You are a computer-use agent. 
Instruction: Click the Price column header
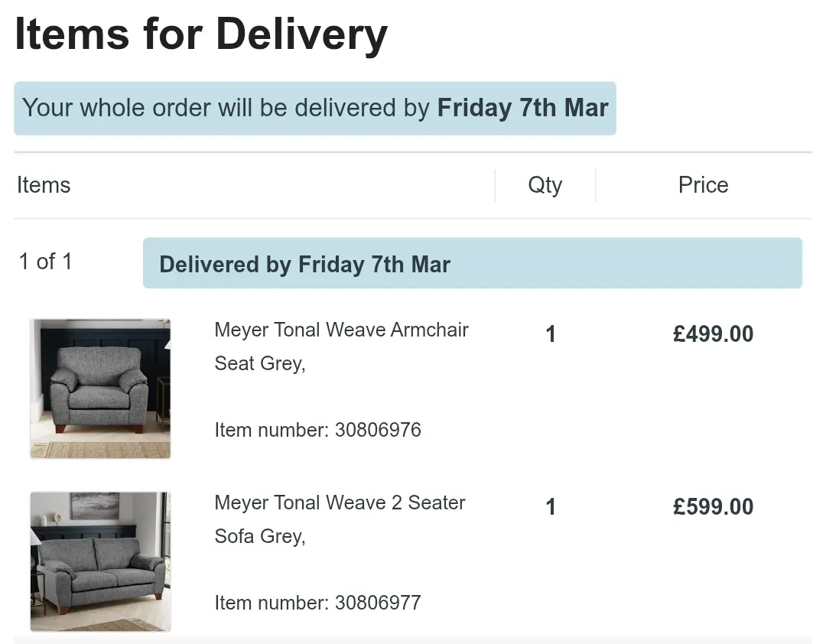click(703, 185)
